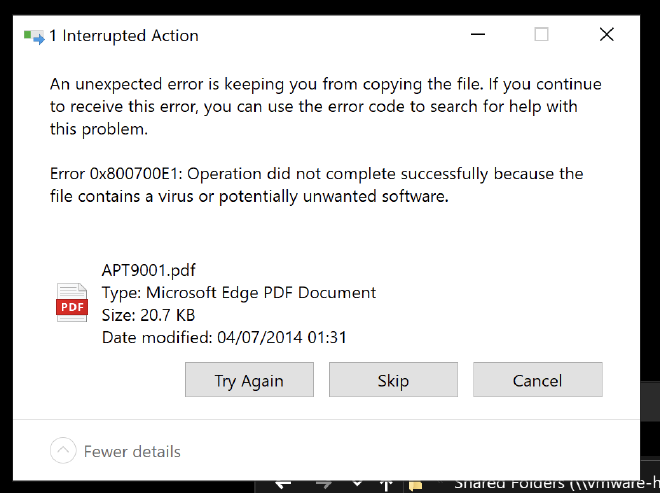
Task: Click the 'Type: Microsoft Edge PDF Document' line
Action: coord(239,292)
